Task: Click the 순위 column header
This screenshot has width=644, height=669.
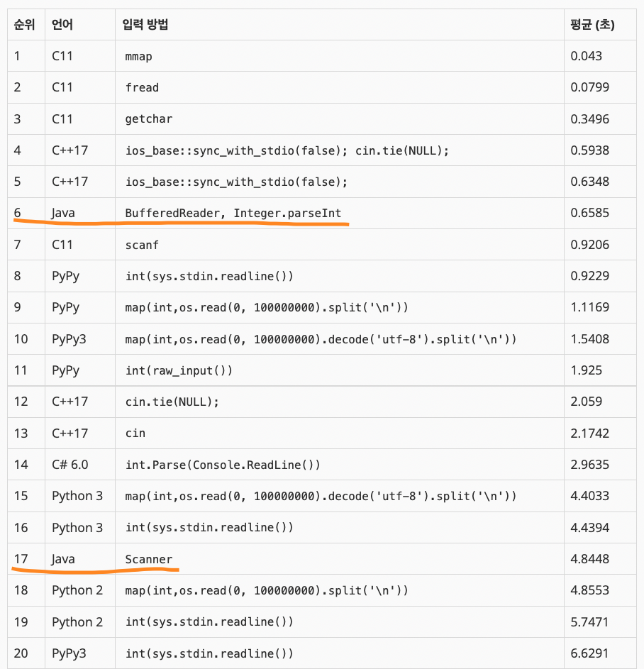Action: (x=21, y=24)
